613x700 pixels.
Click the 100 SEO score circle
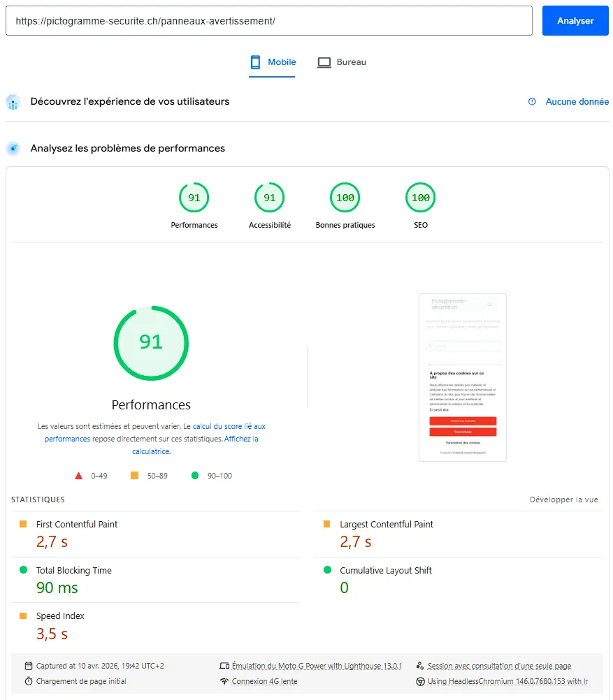pos(420,198)
